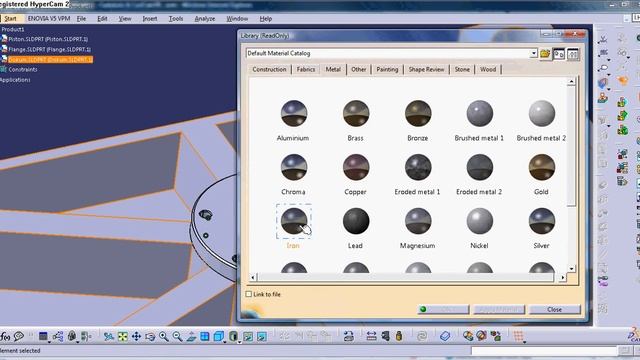The height and width of the screenshot is (360, 640).
Task: Expand the Isometric View flyout arrow
Action: click(x=224, y=342)
